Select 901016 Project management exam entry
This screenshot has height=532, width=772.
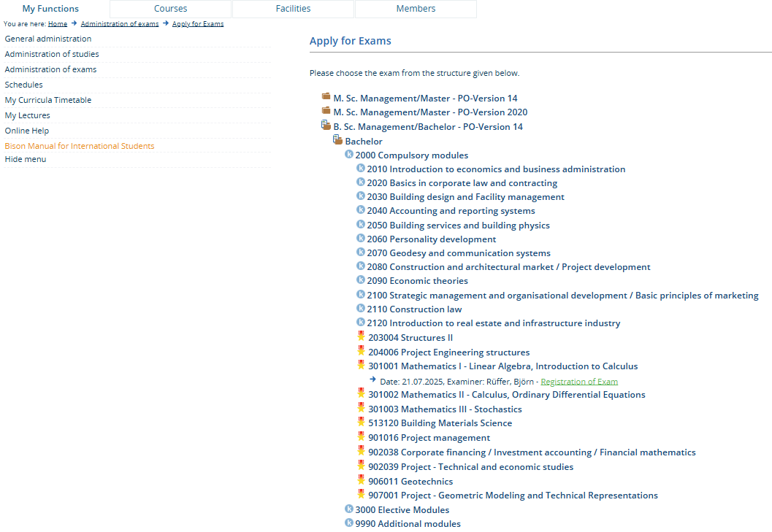tap(429, 438)
